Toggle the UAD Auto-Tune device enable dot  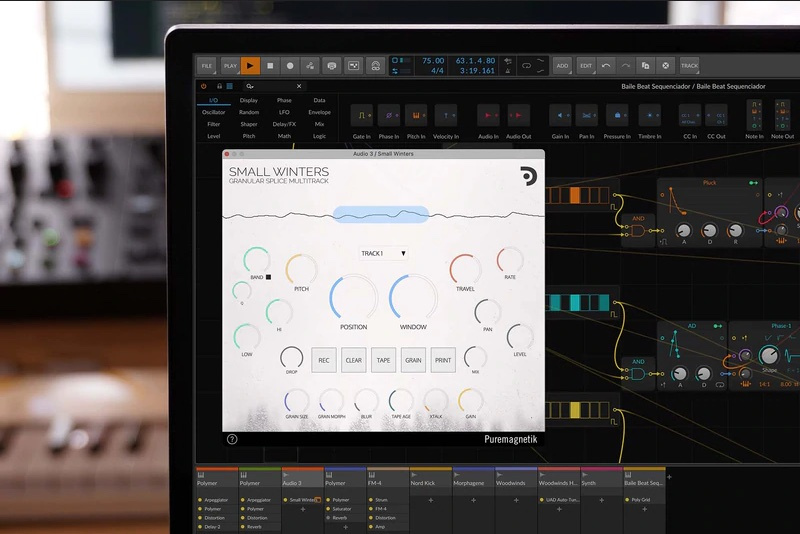point(542,500)
